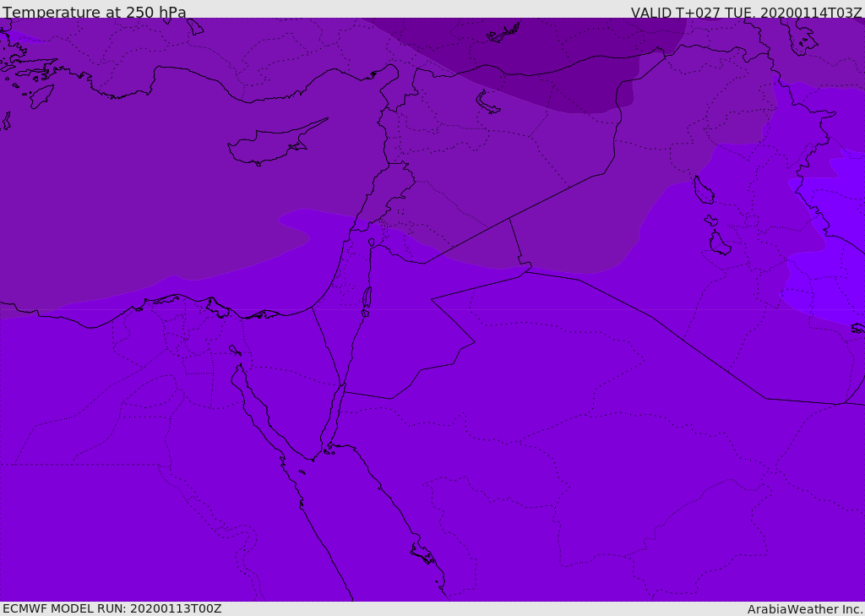Click the 'Temperature at 250 hPa' title text
Viewport: 865px width, 616px height.
pyautogui.click(x=95, y=12)
